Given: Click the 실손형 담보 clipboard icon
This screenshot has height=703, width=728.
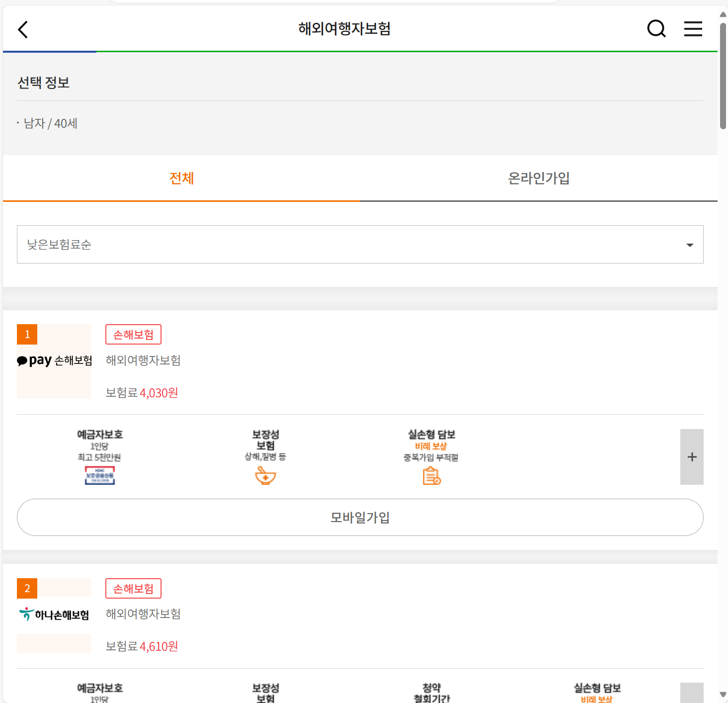Looking at the screenshot, I should point(431,476).
